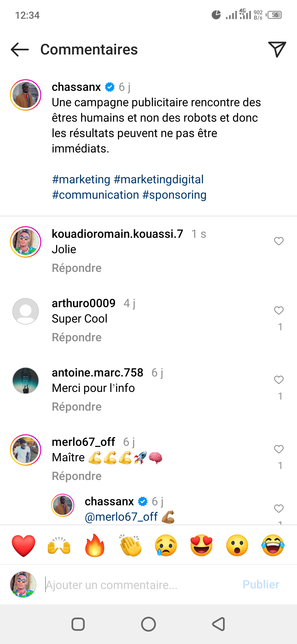This screenshot has width=297, height=644.
Task: Reply to the "Merci pour l'info" comment
Action: pos(77,407)
